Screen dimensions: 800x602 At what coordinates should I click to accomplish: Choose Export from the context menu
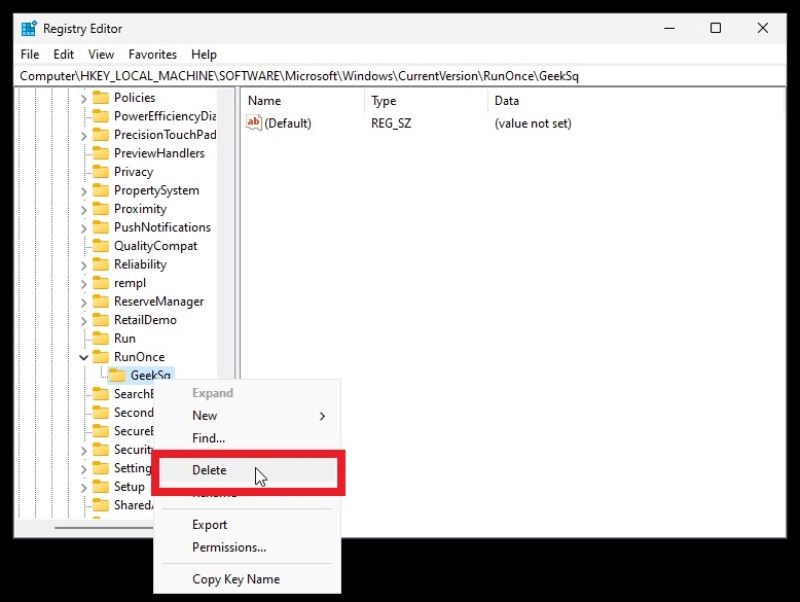[247, 525]
